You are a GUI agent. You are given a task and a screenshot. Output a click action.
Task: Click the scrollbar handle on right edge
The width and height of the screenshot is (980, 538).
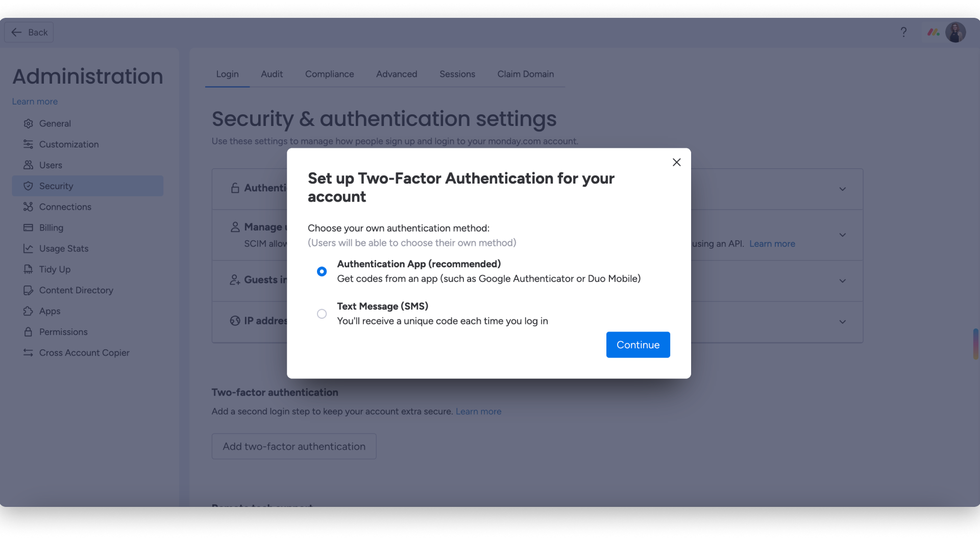(x=976, y=344)
